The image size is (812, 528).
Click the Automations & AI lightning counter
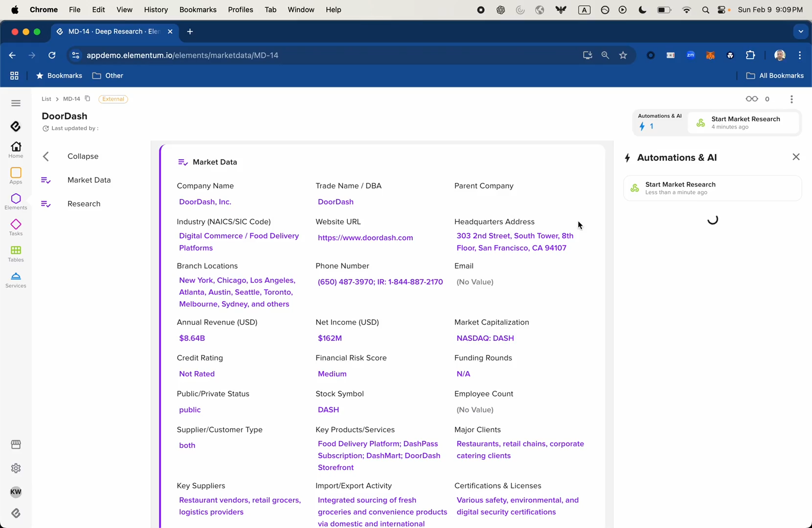646,127
